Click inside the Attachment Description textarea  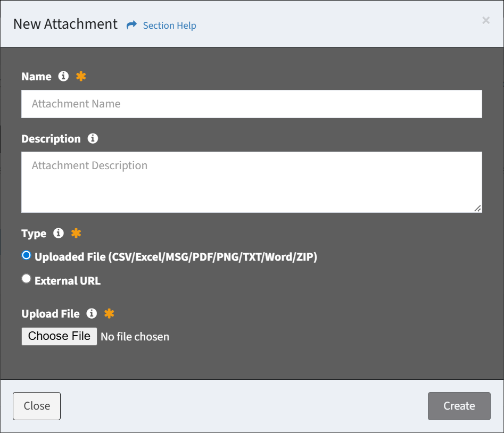(x=251, y=182)
